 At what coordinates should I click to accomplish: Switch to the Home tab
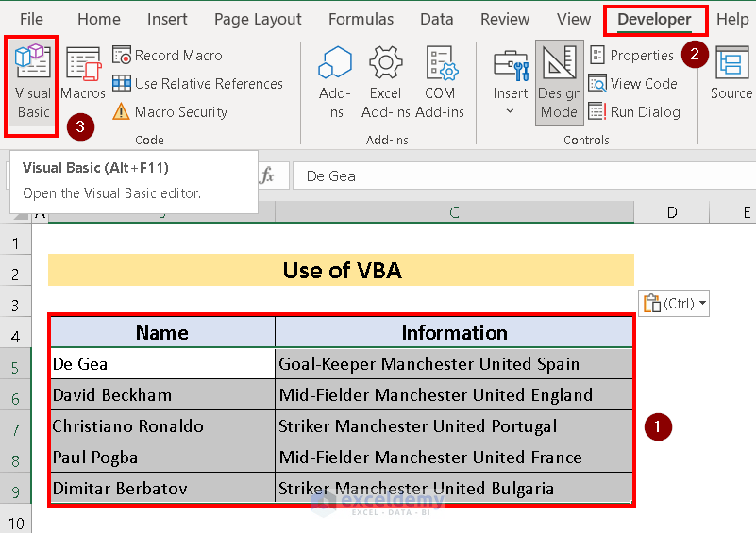tap(99, 19)
